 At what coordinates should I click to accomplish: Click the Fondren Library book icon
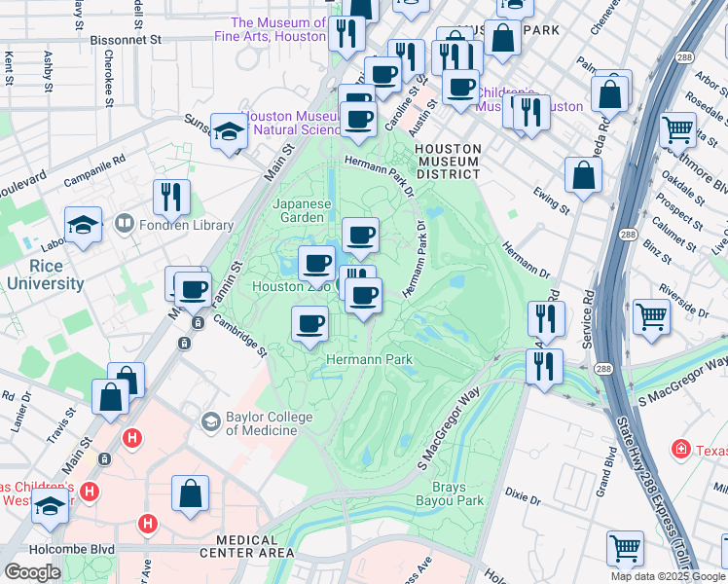click(125, 224)
